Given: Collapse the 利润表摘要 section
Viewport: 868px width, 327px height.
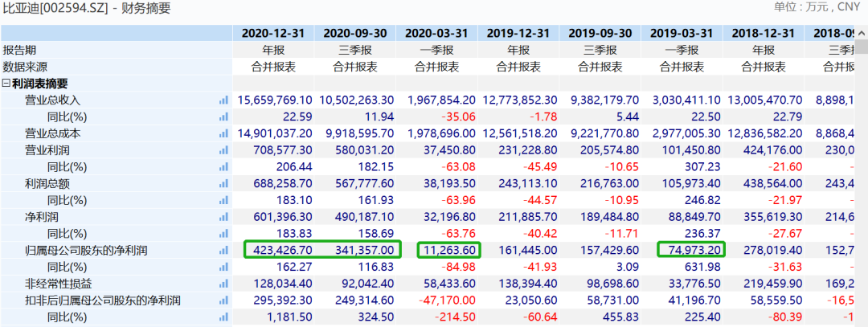Looking at the screenshot, I should 6,84.
